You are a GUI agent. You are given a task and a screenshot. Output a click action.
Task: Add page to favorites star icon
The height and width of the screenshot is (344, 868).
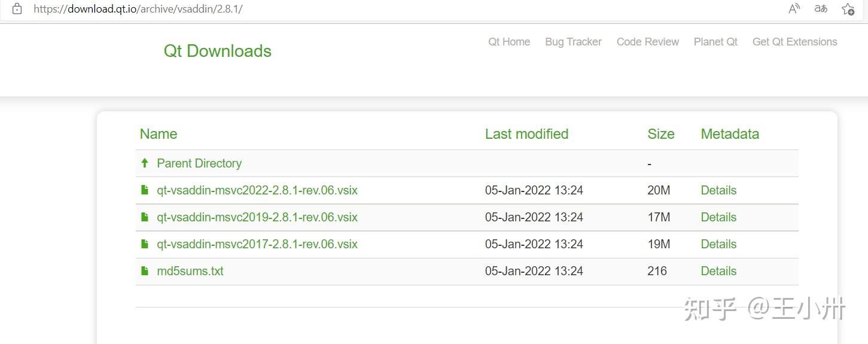[x=848, y=9]
